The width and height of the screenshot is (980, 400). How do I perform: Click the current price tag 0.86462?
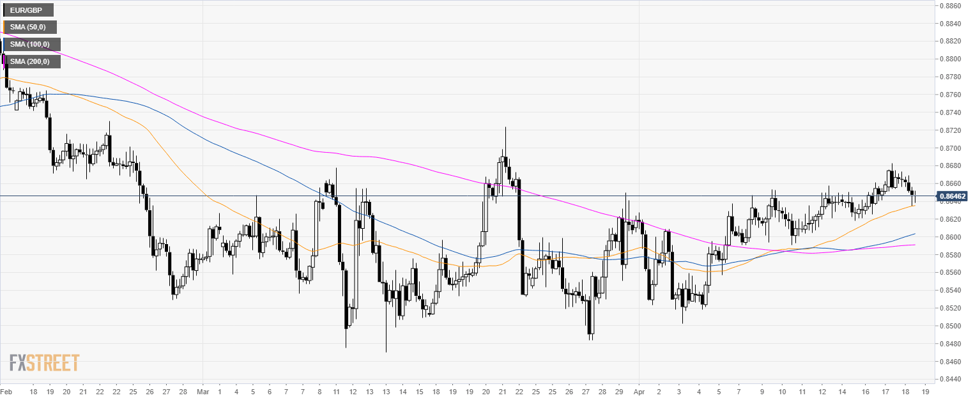tap(951, 196)
